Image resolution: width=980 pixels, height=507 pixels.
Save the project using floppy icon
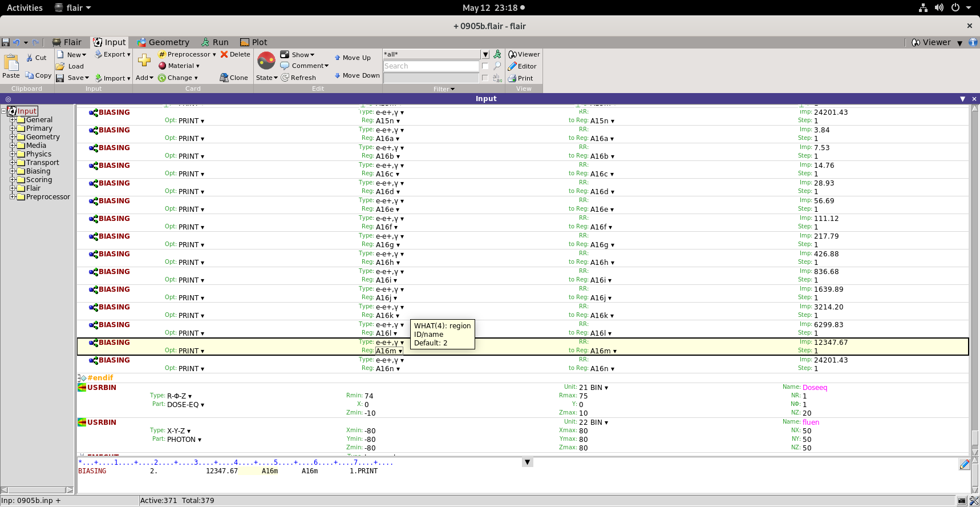pos(6,42)
